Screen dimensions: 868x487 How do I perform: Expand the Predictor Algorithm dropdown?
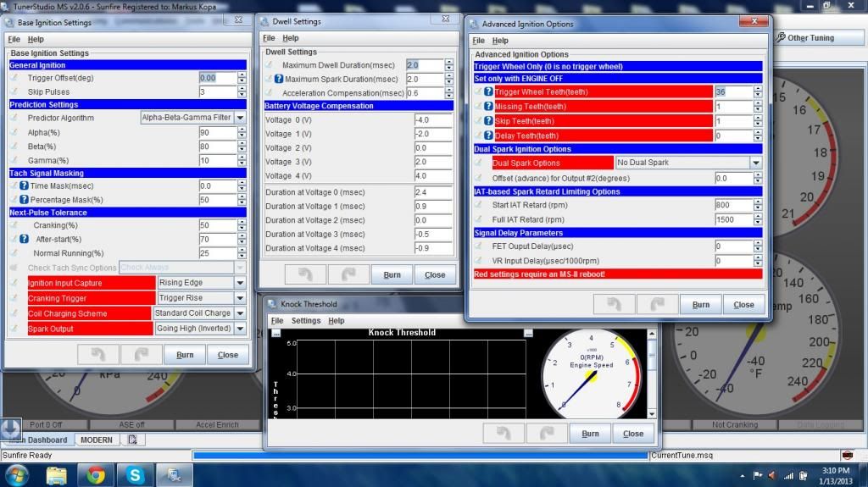pos(240,118)
